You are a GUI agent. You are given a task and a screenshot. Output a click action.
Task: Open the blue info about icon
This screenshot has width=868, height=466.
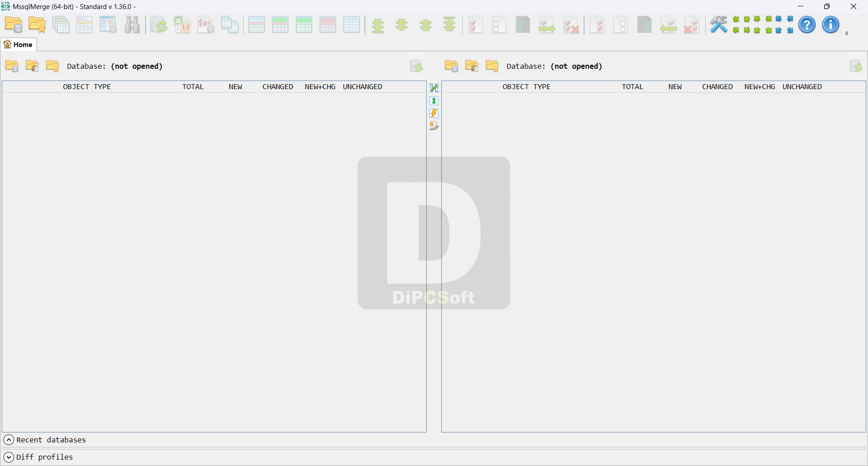tap(830, 25)
